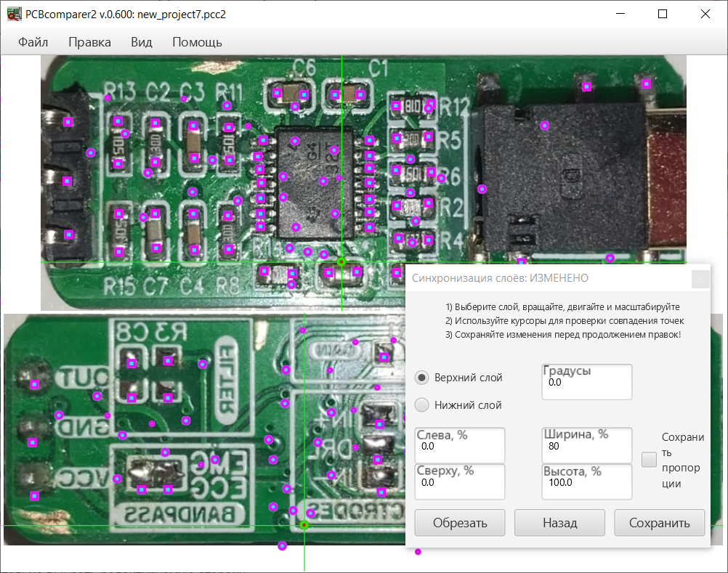Click the green crosshair marker on top layer
Image resolution: width=728 pixels, height=573 pixels.
341,261
